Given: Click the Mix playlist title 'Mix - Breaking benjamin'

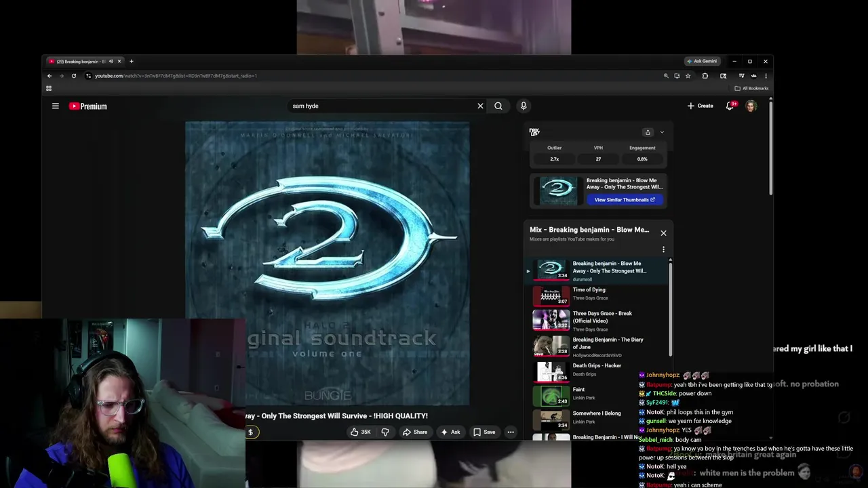Looking at the screenshot, I should [589, 230].
